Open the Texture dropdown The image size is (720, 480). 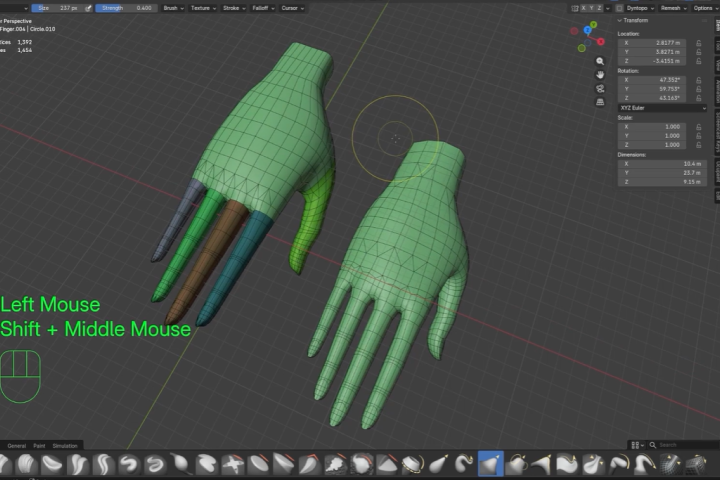coord(203,8)
